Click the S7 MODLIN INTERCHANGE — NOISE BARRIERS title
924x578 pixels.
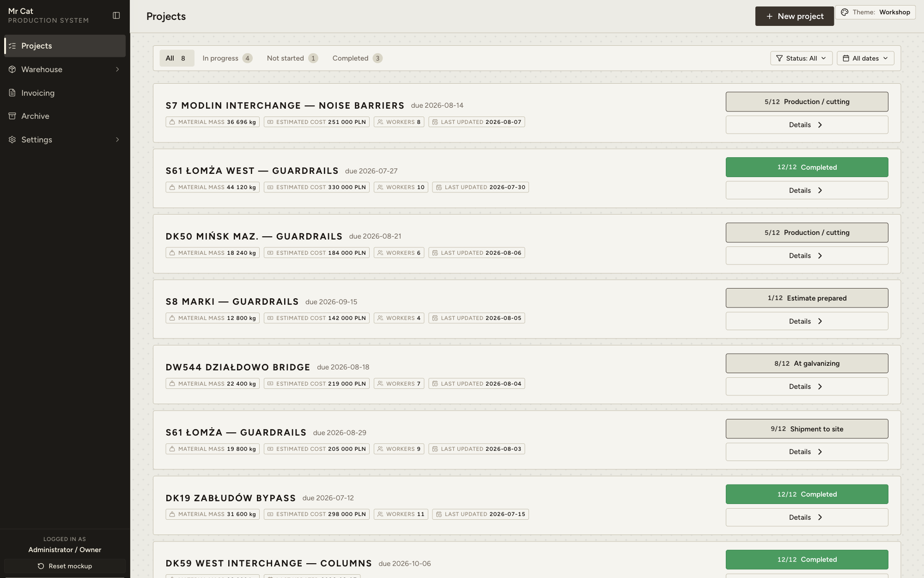pos(285,105)
